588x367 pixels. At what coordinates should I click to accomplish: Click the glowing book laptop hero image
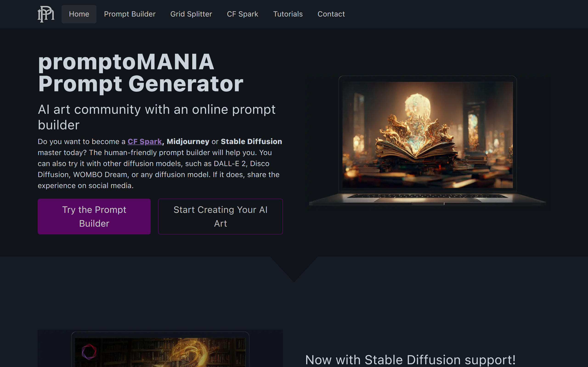pyautogui.click(x=427, y=135)
